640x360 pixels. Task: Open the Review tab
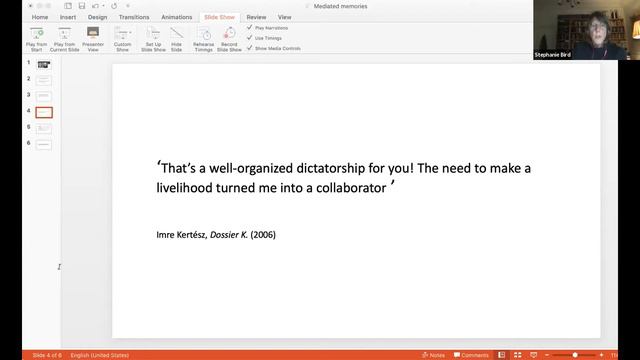(256, 17)
